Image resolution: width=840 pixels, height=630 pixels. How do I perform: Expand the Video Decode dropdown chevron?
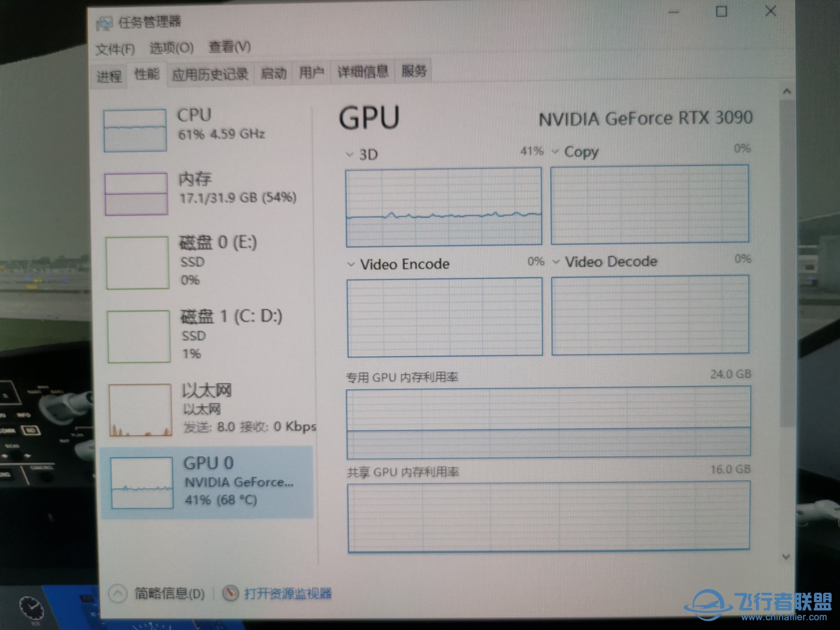pos(556,262)
